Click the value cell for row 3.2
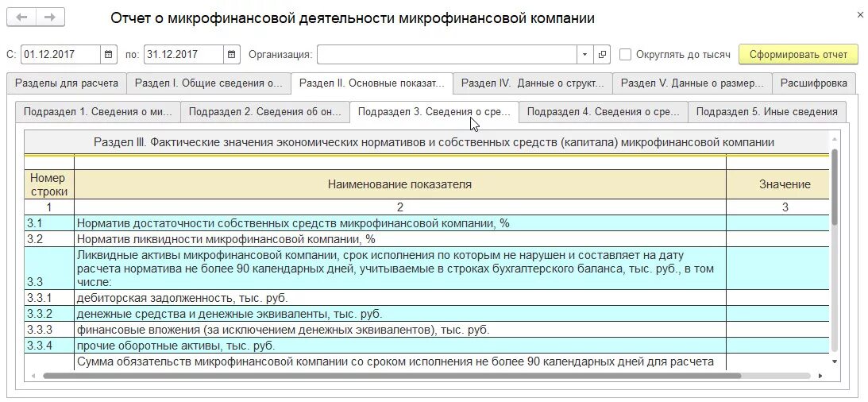Screen dimensions: 868x402 778,239
